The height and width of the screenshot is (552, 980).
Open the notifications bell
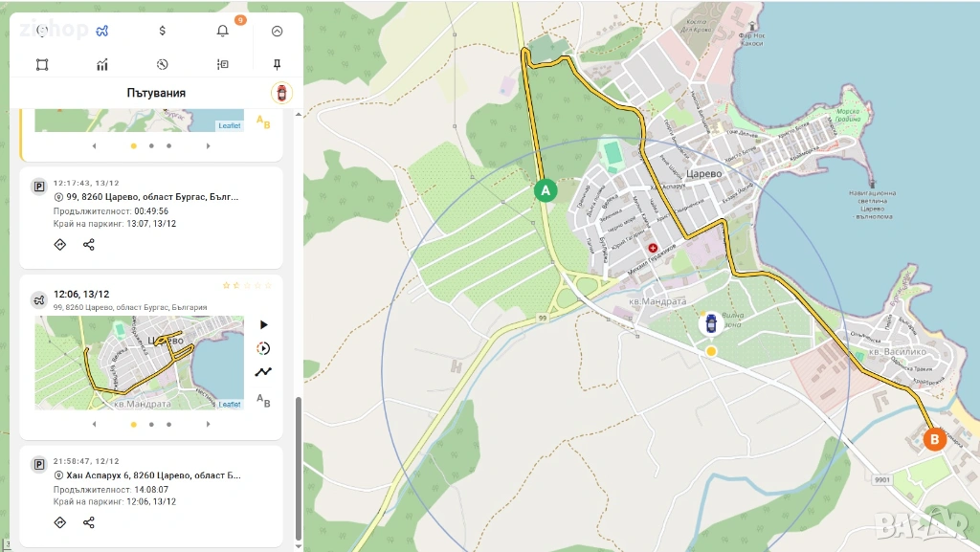coord(223,31)
